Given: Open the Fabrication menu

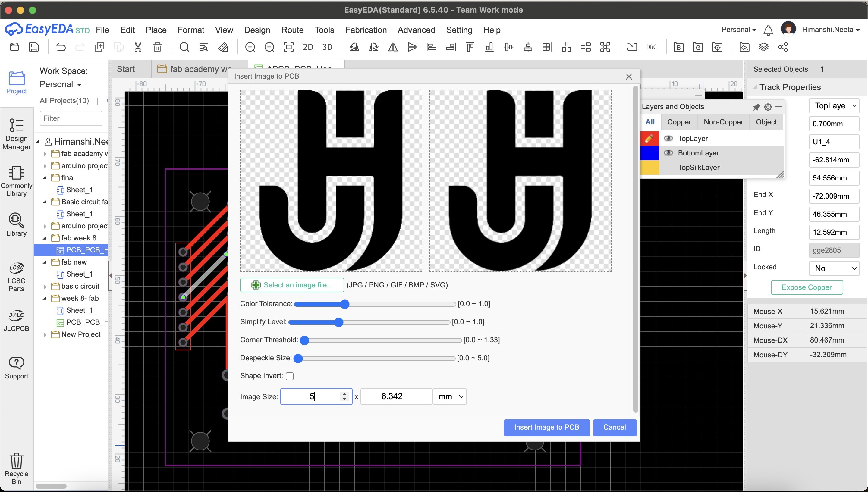Looking at the screenshot, I should (x=366, y=30).
